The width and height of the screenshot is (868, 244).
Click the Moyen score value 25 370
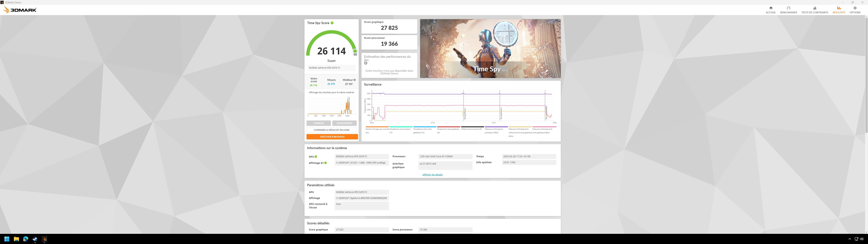coord(331,84)
